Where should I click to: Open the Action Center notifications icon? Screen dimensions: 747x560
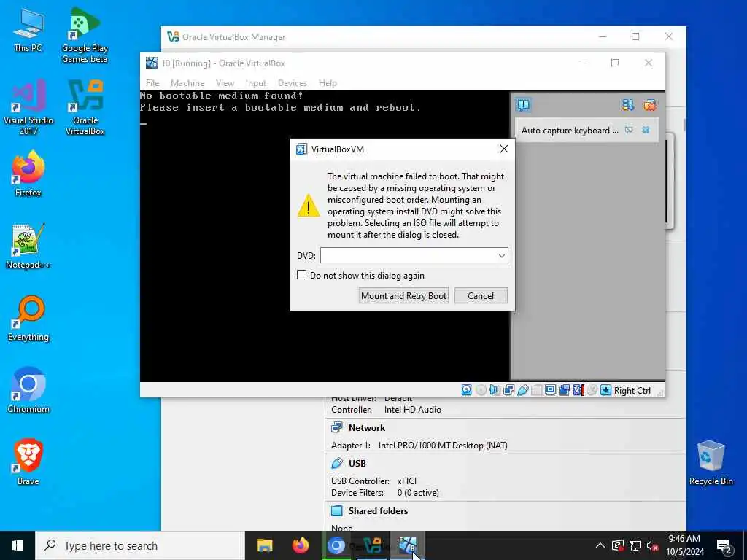tap(724, 546)
